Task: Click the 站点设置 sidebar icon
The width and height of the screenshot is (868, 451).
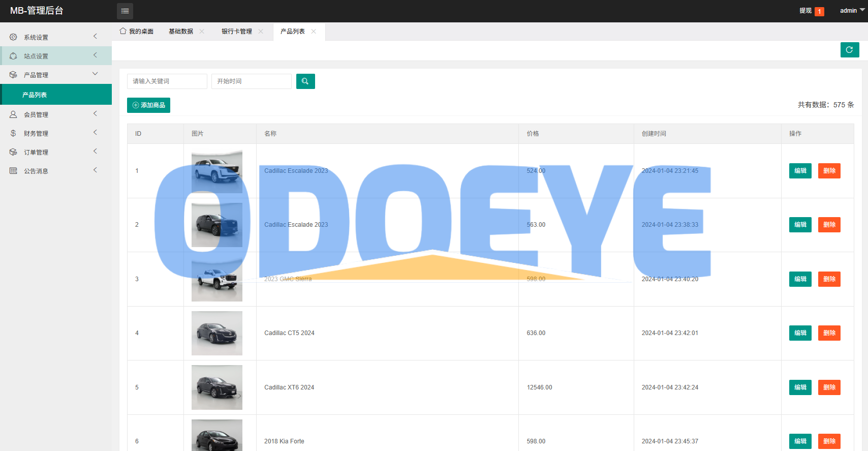Action: tap(13, 56)
